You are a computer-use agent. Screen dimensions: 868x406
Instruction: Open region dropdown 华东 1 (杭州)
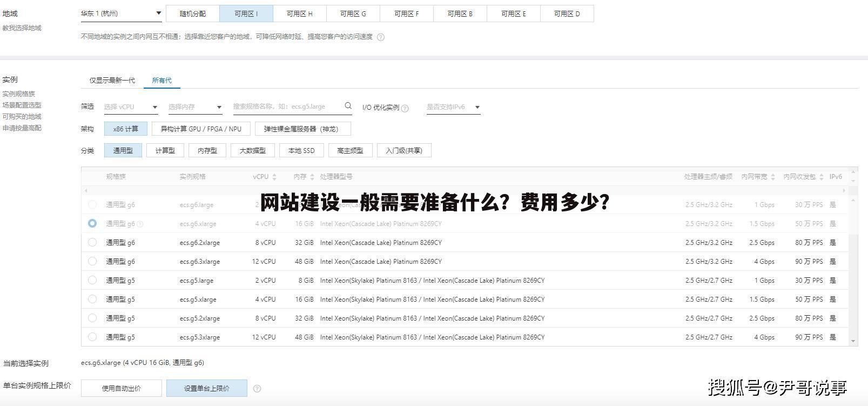coord(121,14)
